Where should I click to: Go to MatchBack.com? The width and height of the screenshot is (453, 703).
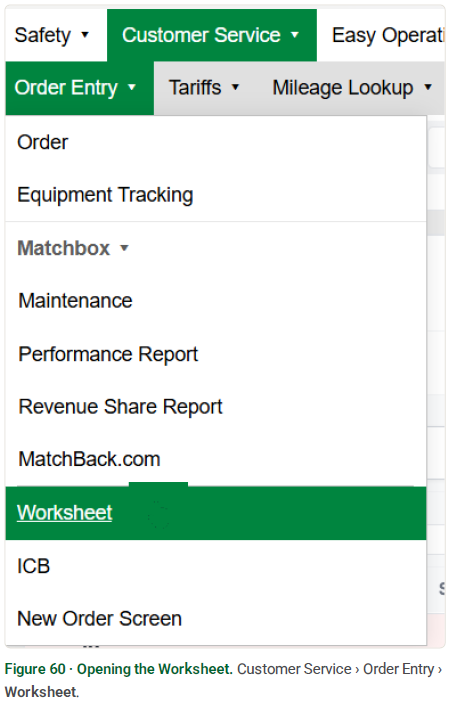coord(216,459)
